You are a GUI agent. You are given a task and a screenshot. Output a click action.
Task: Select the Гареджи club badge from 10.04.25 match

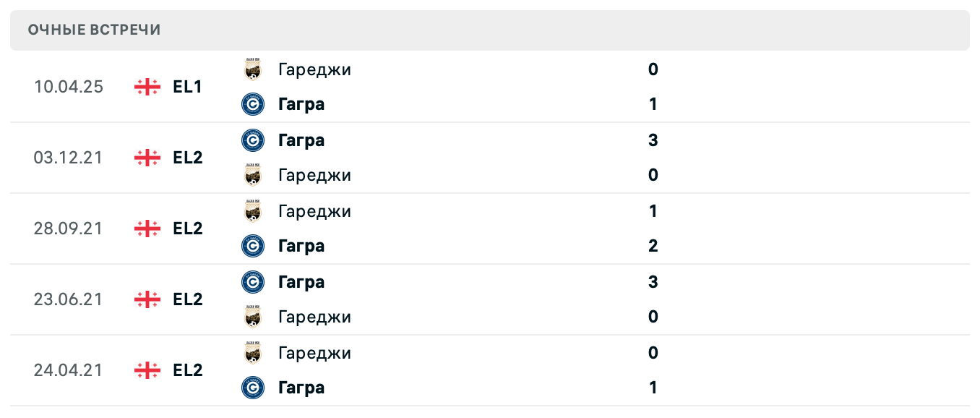tap(253, 69)
